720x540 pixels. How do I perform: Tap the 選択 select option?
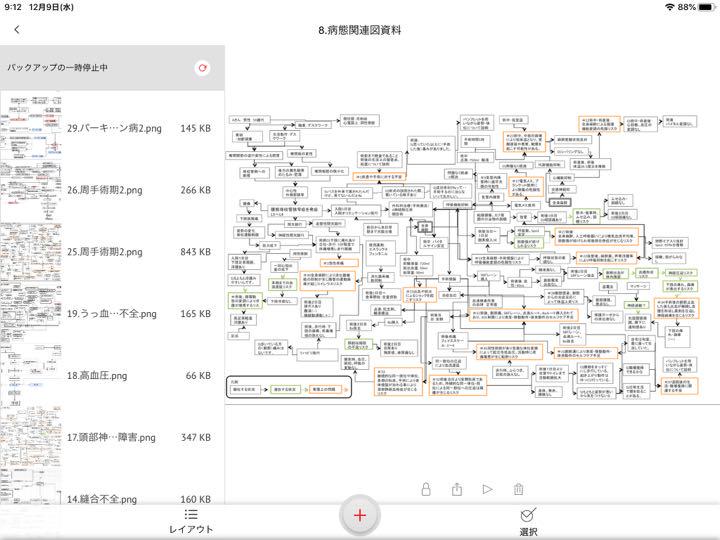coord(528,523)
